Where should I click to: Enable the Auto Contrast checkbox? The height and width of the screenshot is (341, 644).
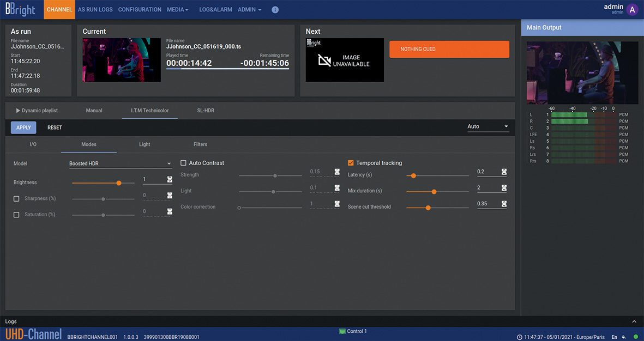184,163
